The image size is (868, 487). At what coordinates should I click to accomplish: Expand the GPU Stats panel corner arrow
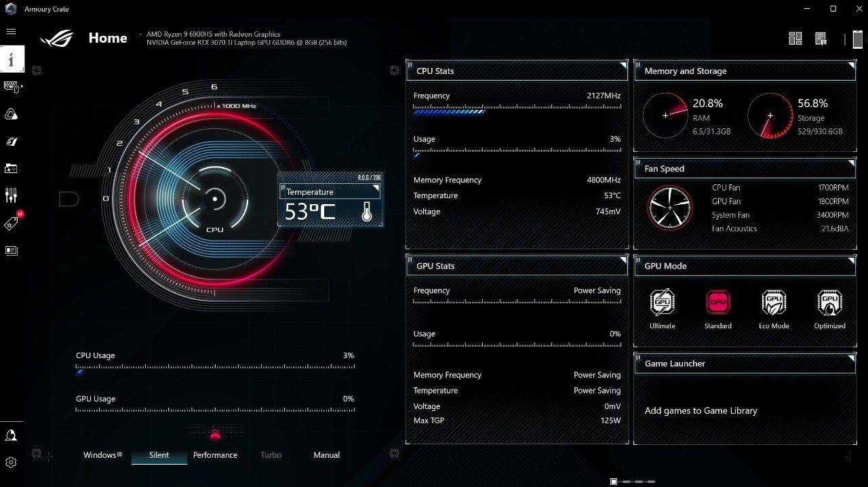[623, 261]
